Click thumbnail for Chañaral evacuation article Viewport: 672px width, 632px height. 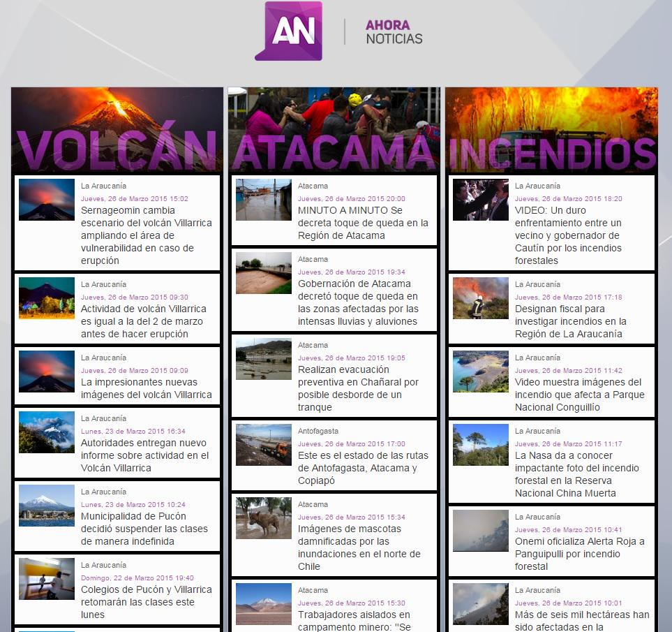[x=264, y=359]
